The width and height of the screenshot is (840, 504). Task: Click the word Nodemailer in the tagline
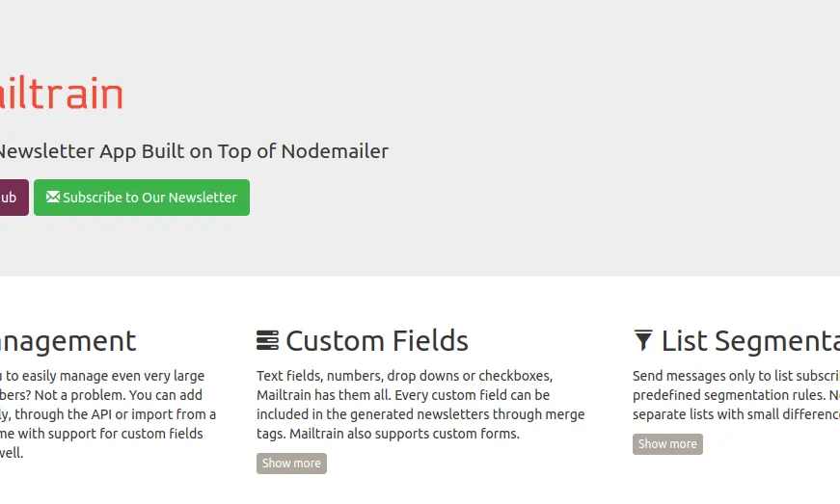pos(335,151)
